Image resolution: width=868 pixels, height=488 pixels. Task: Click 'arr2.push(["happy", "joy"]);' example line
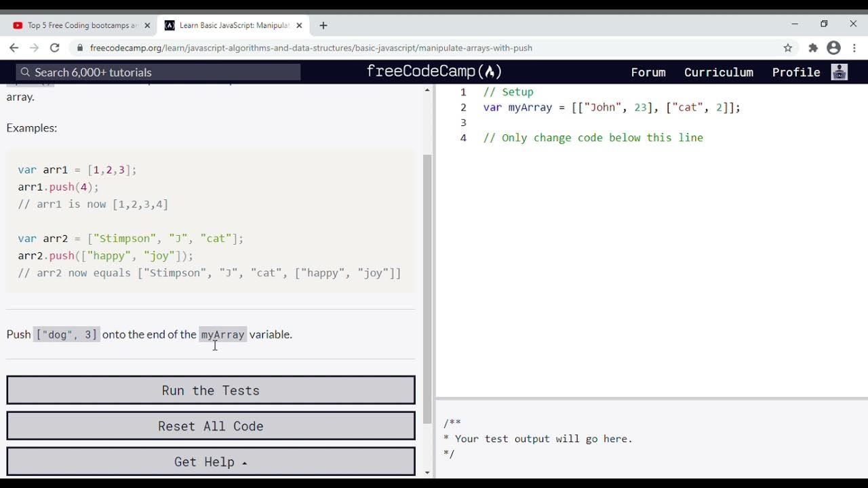pyautogui.click(x=106, y=256)
